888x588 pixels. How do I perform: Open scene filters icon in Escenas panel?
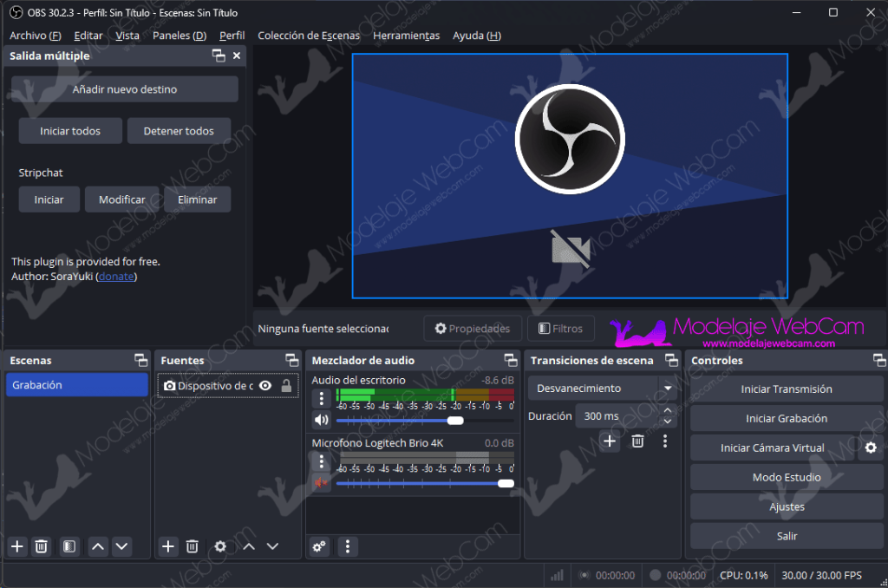coord(69,546)
